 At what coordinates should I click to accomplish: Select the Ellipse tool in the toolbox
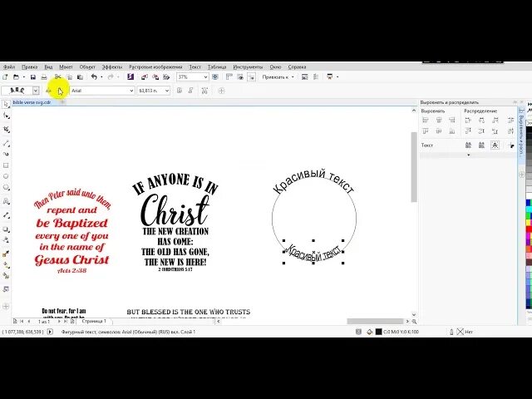[6, 176]
